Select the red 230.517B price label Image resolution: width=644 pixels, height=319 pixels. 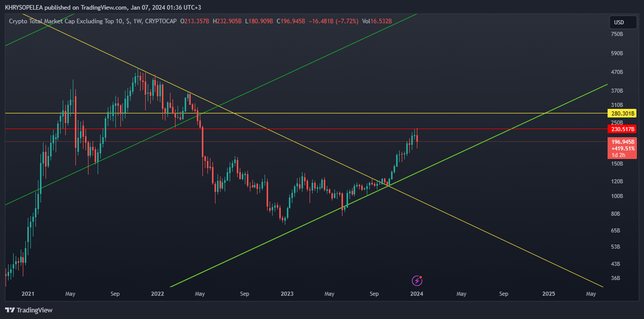pyautogui.click(x=622, y=129)
